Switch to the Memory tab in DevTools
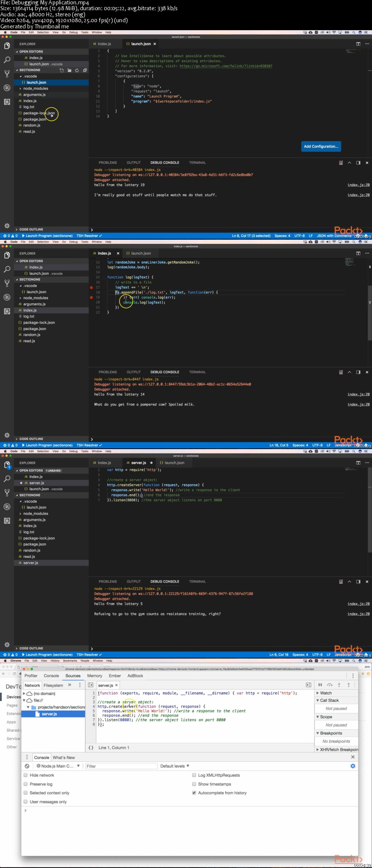The width and height of the screenshot is (372, 868). click(94, 676)
